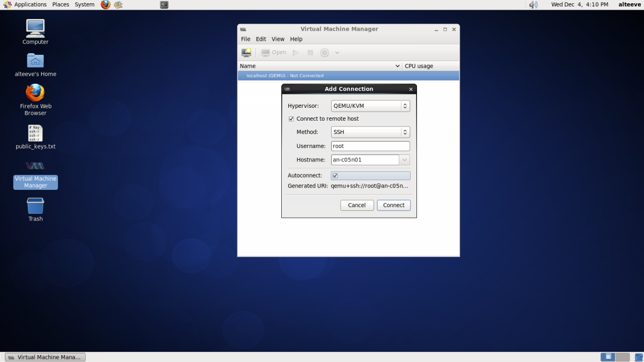Open the Method SSH dropdown

pos(370,132)
